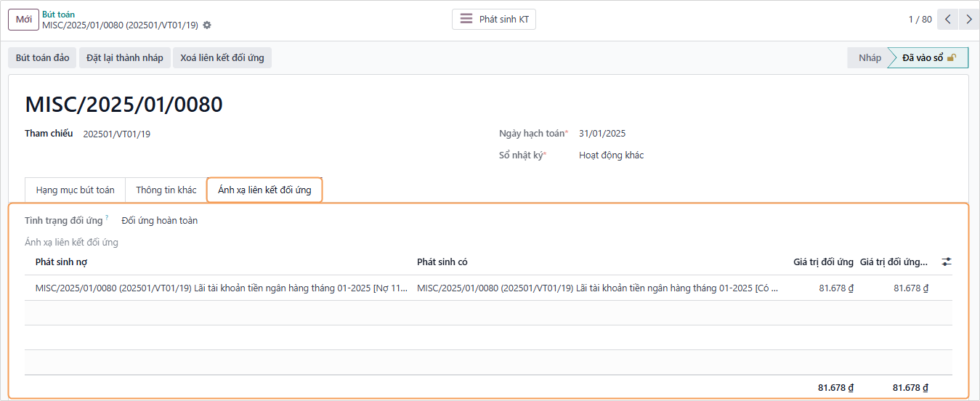Click the Bút toán breadcrumb link
Screen dimensions: 980x401
coord(58,15)
